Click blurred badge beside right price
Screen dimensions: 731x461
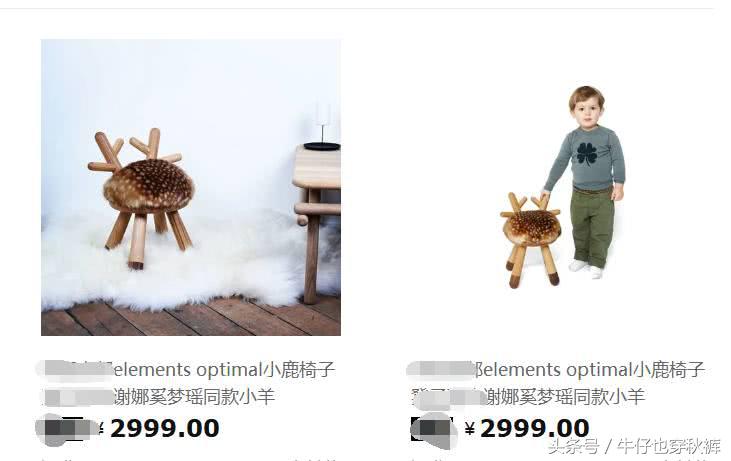pos(432,429)
